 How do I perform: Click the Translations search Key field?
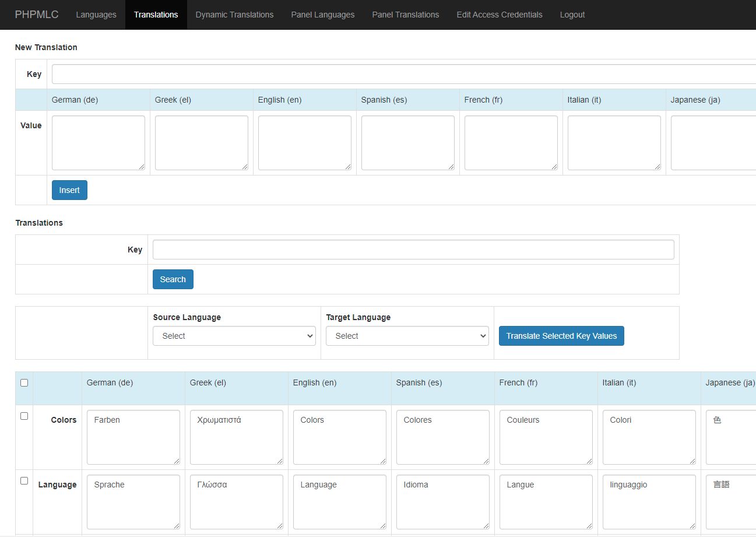tap(413, 250)
